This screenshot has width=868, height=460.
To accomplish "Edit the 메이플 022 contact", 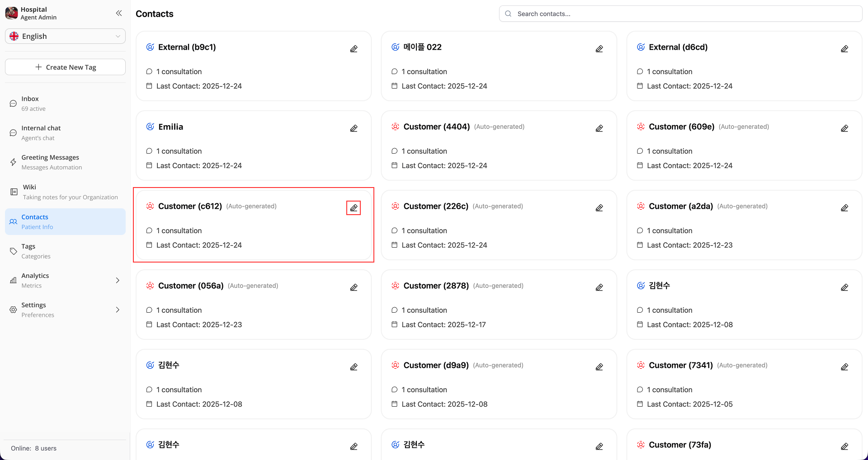I will (x=599, y=49).
